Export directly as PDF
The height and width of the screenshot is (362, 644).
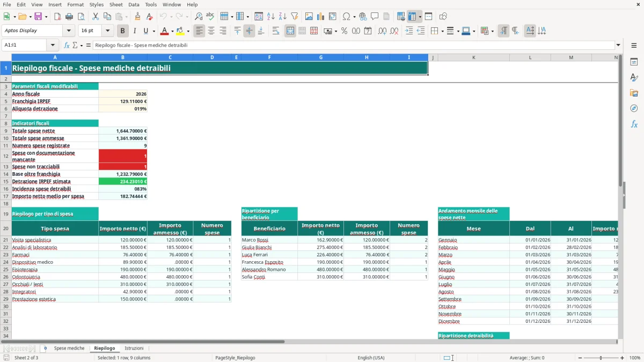click(x=57, y=17)
